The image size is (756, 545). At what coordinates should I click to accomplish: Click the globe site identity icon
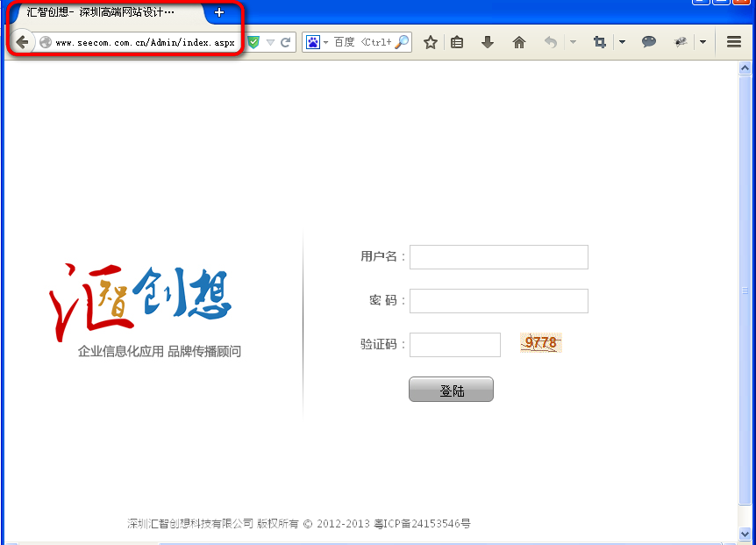tap(46, 42)
